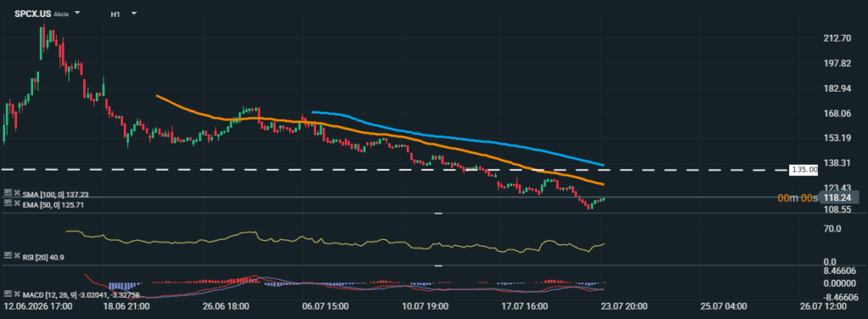Click the H1 interval label
The image size is (868, 319).
point(115,14)
